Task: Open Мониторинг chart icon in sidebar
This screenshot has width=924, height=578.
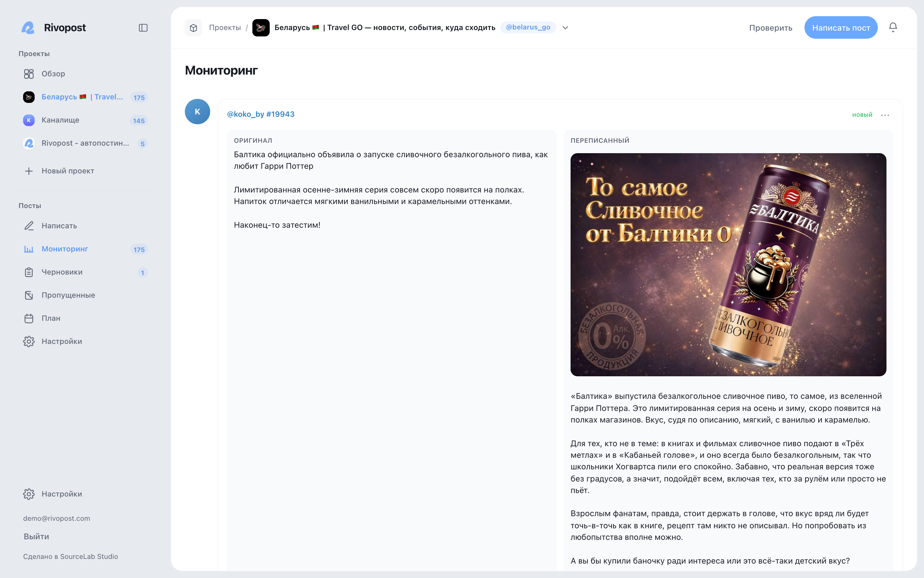Action: tap(29, 249)
